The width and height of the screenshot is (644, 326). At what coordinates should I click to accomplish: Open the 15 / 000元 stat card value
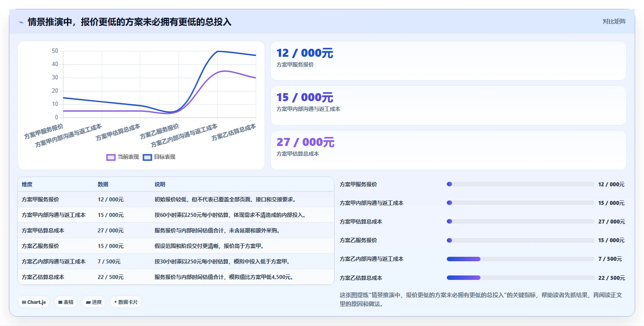pos(304,97)
